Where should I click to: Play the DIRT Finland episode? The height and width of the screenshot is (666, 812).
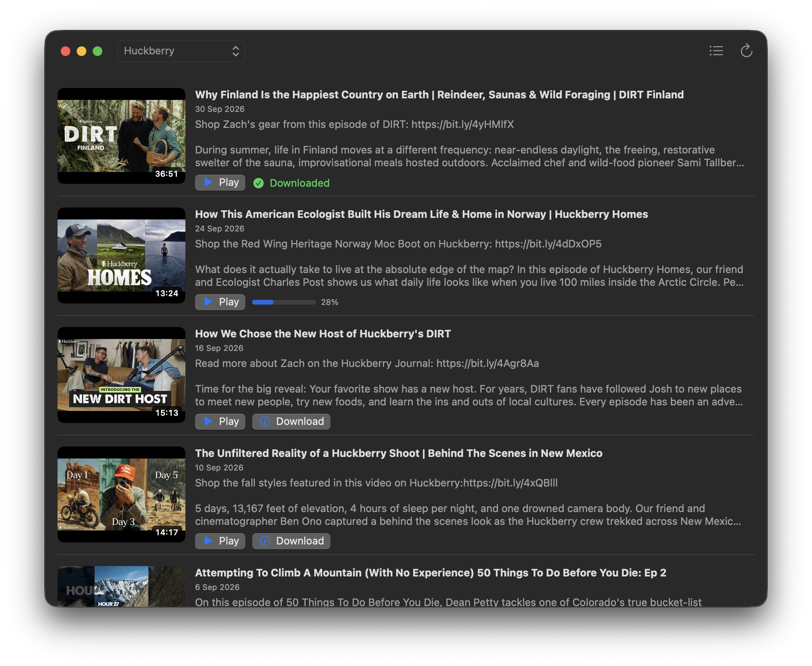220,183
